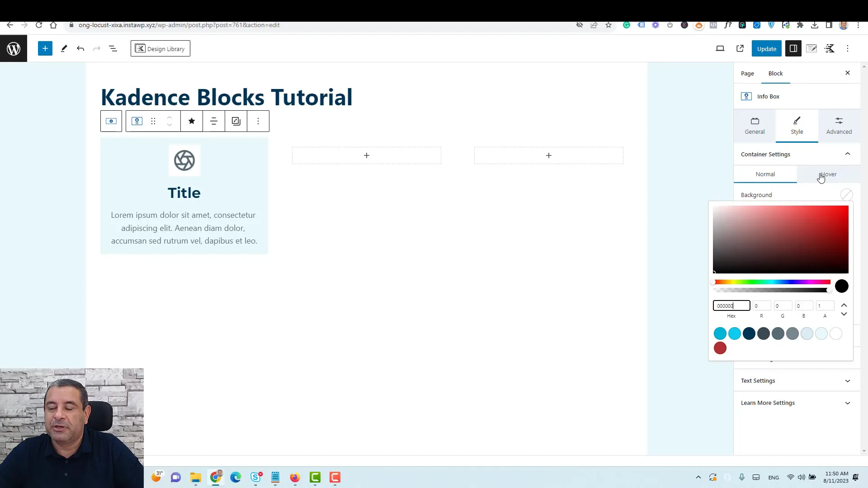The image size is (868, 488).
Task: Click the star/favorite icon on Info Box toolbar
Action: [x=192, y=121]
